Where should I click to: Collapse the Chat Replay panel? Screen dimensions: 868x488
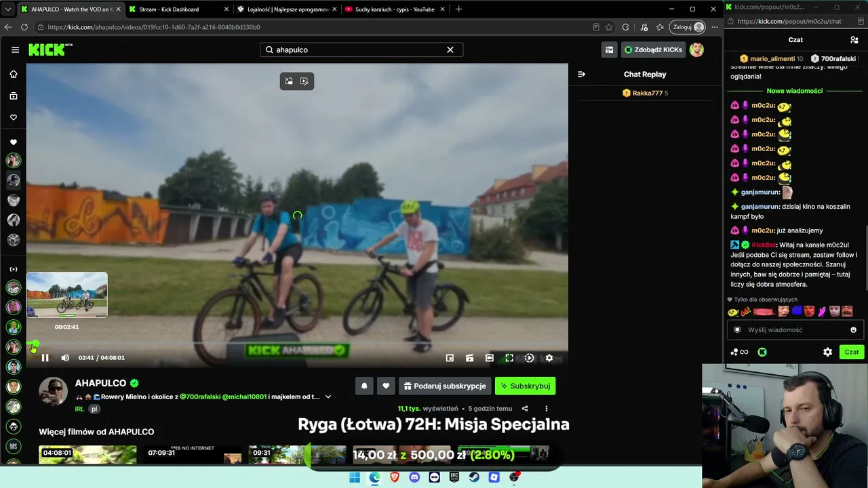(581, 75)
